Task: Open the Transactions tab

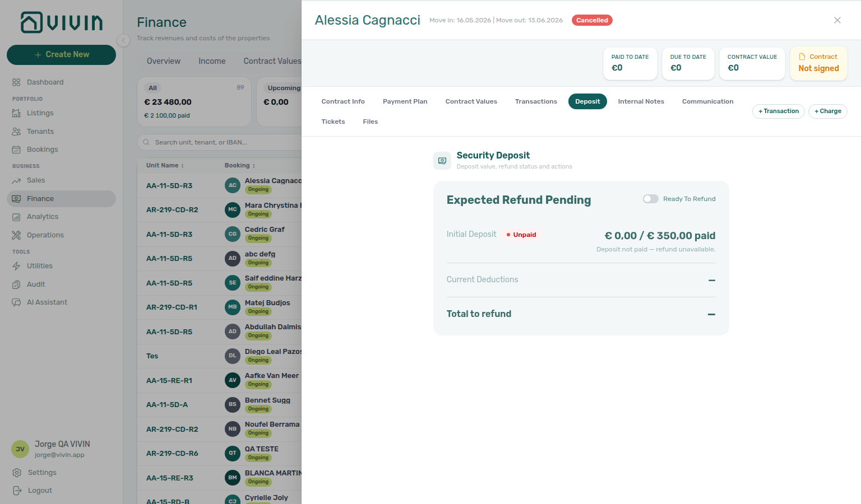Action: [536, 101]
